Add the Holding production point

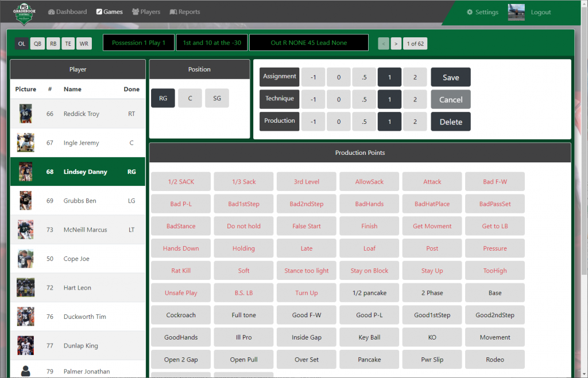[243, 248]
